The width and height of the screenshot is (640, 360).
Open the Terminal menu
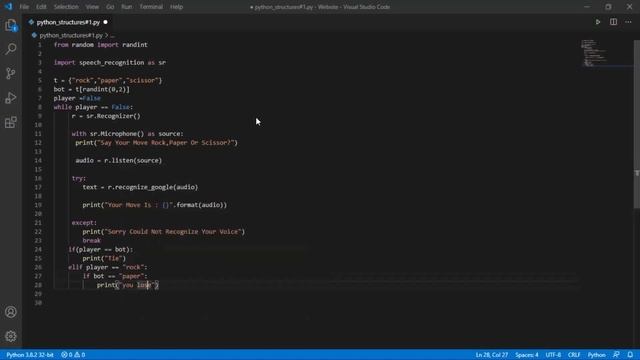point(151,7)
